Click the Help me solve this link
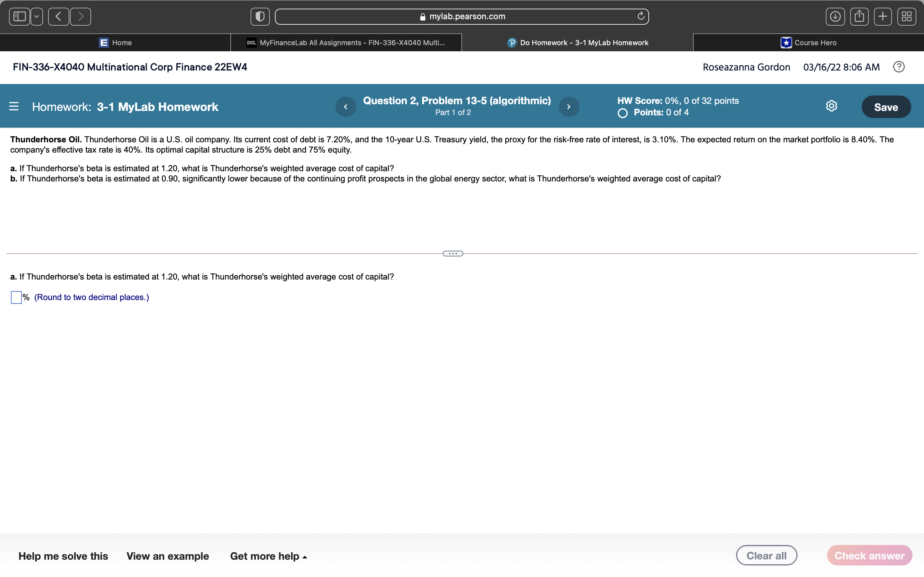Screen dimensions: 924x577 click(x=64, y=556)
